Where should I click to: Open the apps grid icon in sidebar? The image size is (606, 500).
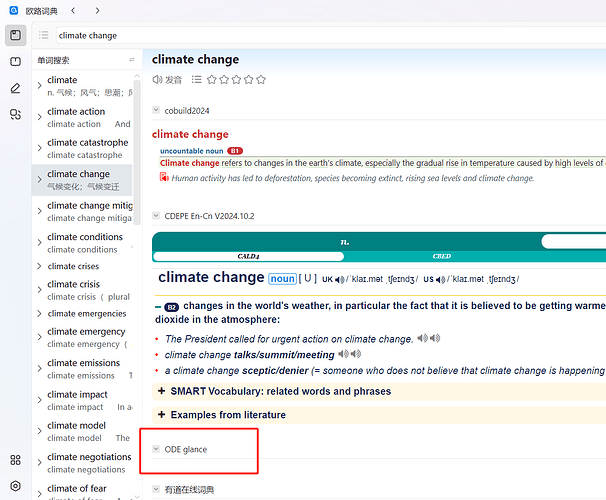(15, 460)
